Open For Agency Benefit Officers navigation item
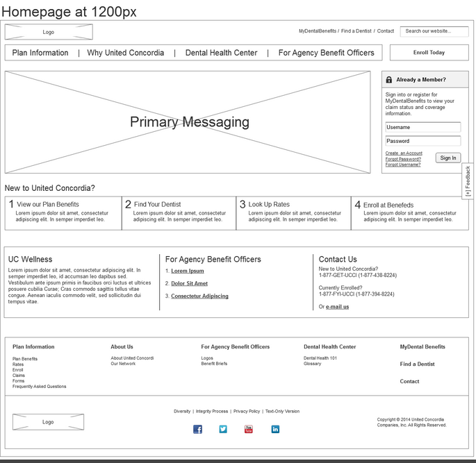Screen dimensions: 476x463 pos(327,53)
